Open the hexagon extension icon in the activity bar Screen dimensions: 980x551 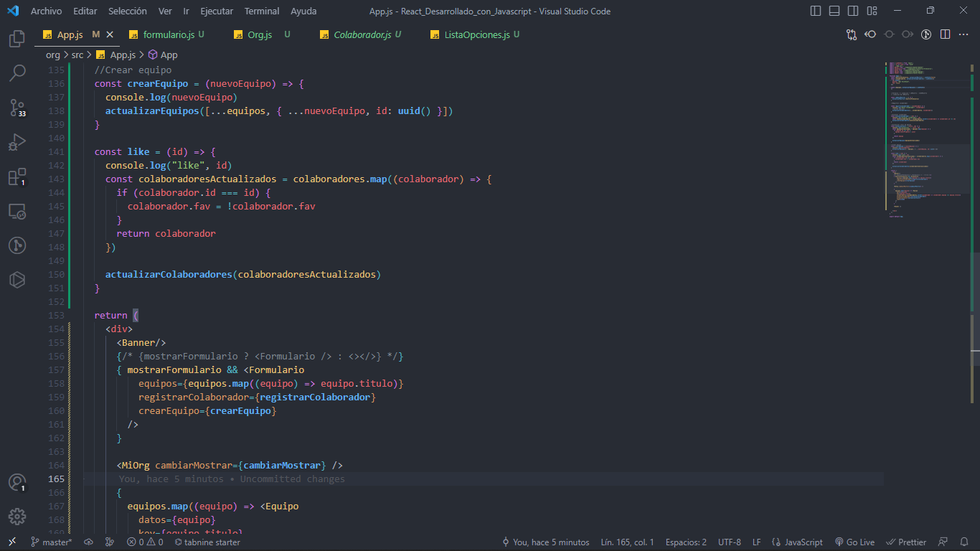click(17, 280)
